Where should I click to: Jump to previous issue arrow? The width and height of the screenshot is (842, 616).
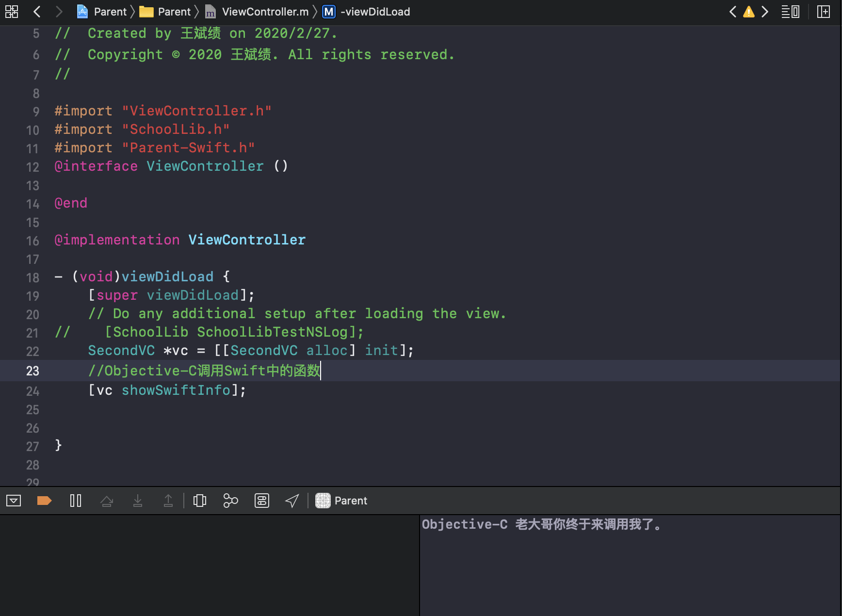pos(733,12)
